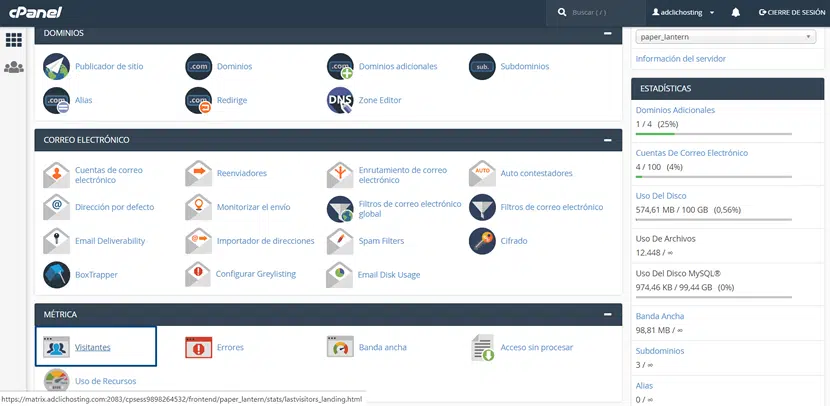
Task: Open the Spam Filters envelope icon
Action: coord(341,241)
